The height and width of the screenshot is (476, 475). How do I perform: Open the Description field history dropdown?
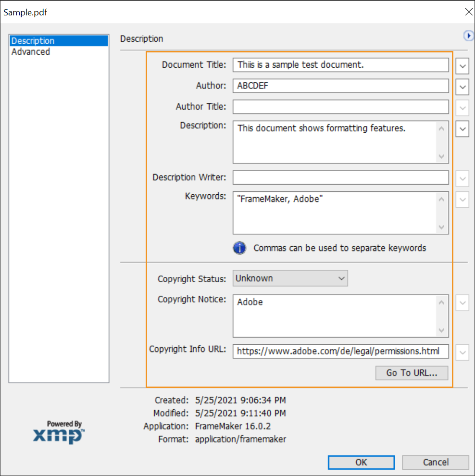[462, 129]
